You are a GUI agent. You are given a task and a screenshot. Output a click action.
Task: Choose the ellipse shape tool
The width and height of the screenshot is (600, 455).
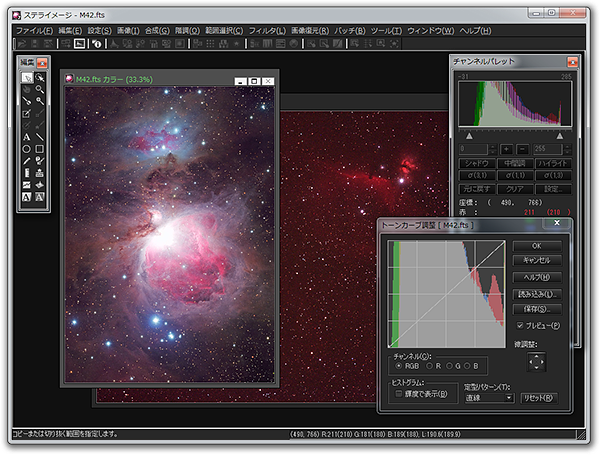pyautogui.click(x=26, y=149)
